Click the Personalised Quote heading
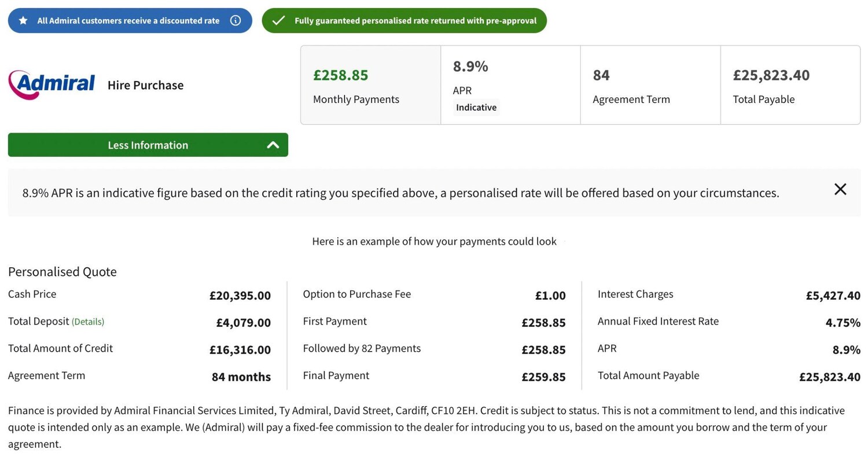Image resolution: width=868 pixels, height=457 pixels. [62, 272]
